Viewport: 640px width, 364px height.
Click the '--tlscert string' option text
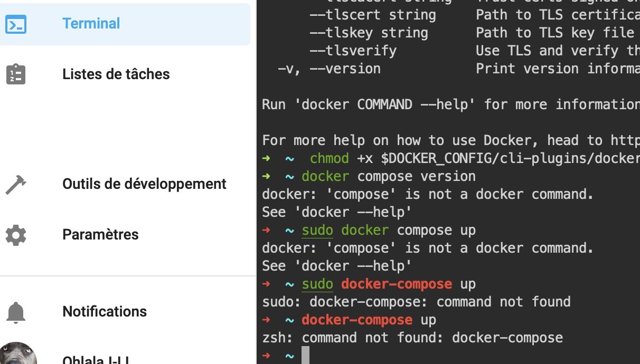tap(373, 15)
